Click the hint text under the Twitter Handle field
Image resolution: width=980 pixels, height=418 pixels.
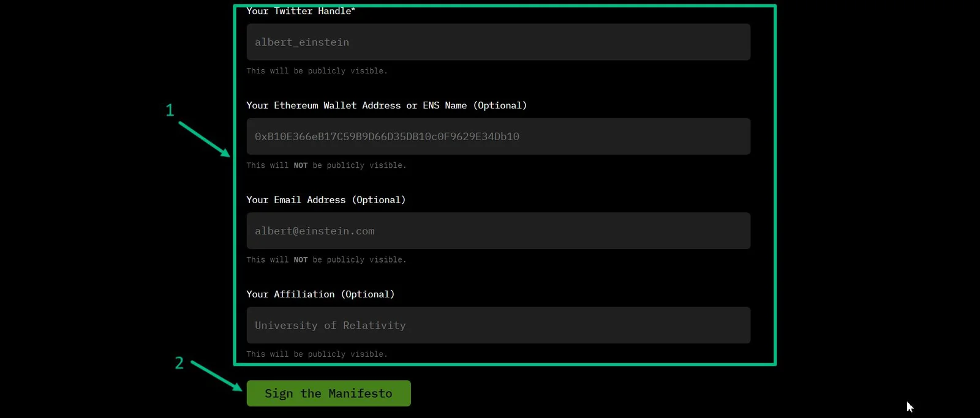click(x=317, y=71)
